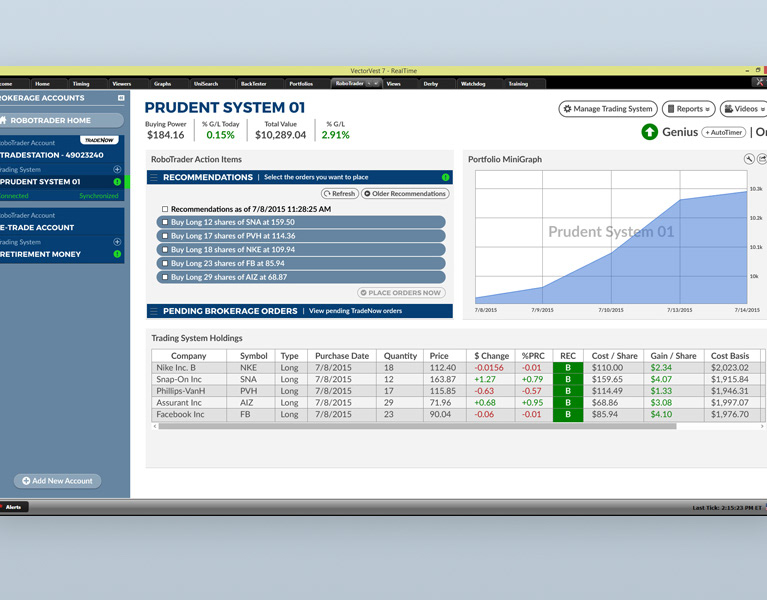Click hamburger icon on Recommendations bar
Screen dimensions: 767x600
(154, 178)
